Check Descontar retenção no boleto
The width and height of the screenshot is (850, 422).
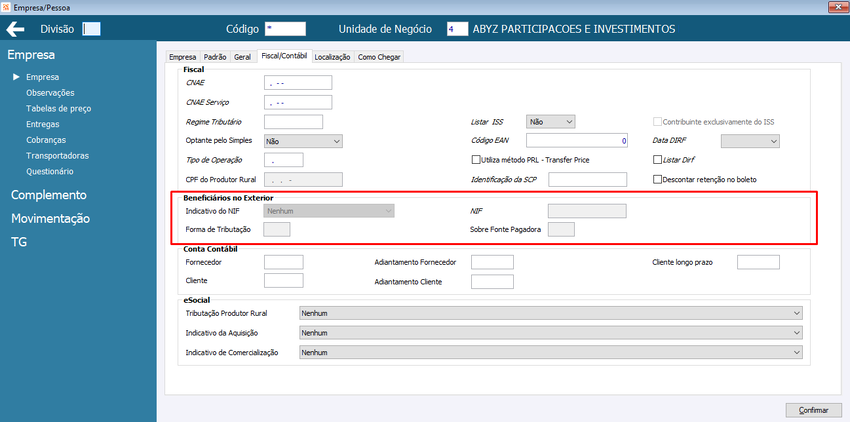click(x=658, y=179)
